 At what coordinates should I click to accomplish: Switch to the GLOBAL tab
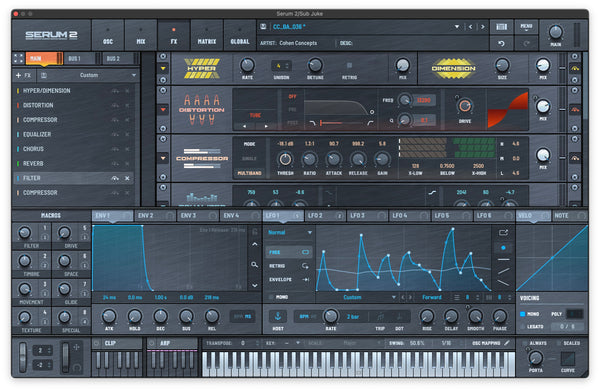pyautogui.click(x=240, y=35)
